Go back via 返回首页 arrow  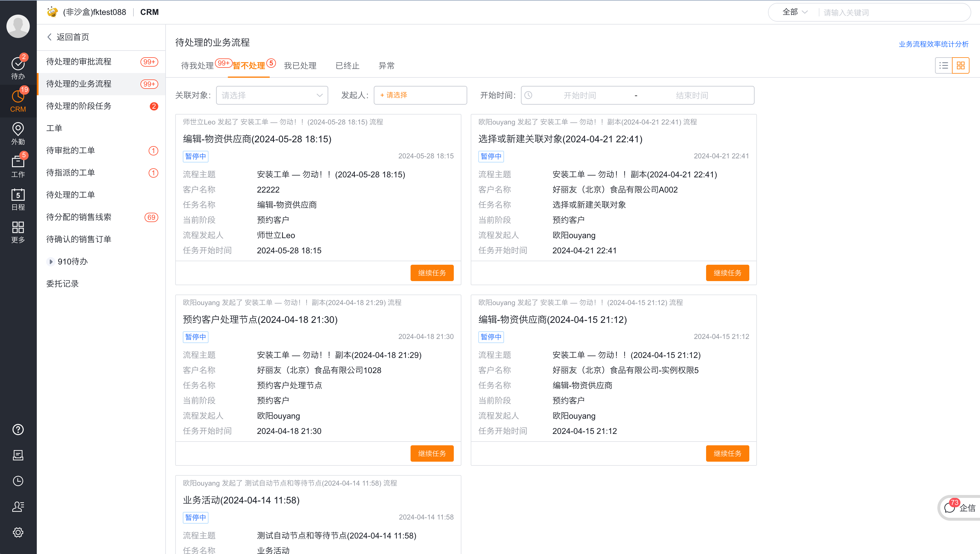(49, 37)
